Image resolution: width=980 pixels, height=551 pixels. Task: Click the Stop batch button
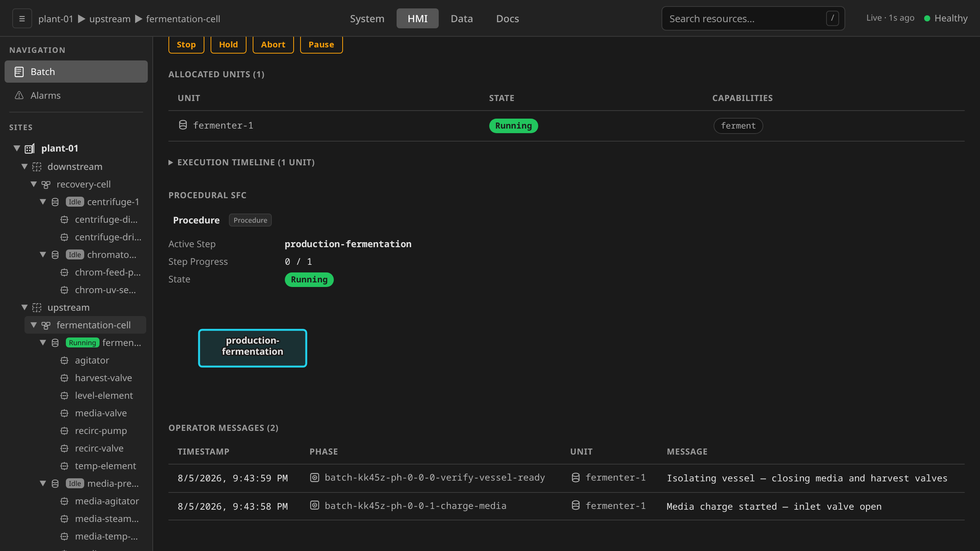click(186, 45)
